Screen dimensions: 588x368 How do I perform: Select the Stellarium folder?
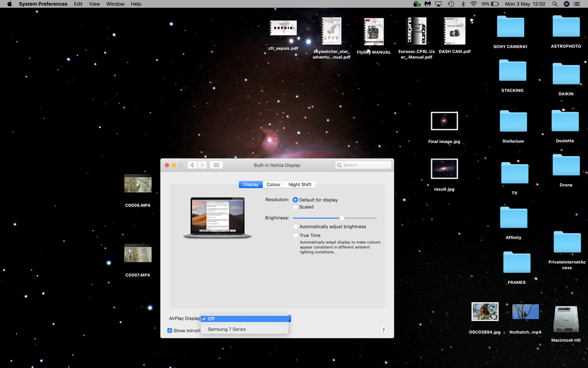513,121
